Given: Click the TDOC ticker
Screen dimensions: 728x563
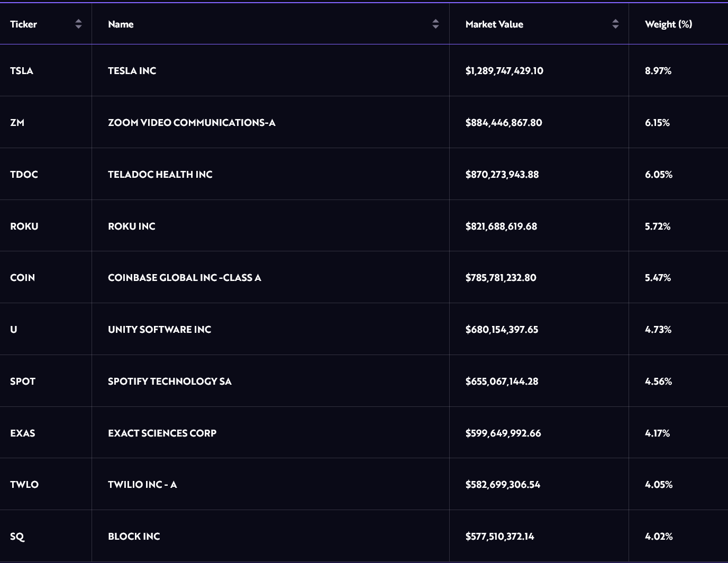Looking at the screenshot, I should [24, 175].
